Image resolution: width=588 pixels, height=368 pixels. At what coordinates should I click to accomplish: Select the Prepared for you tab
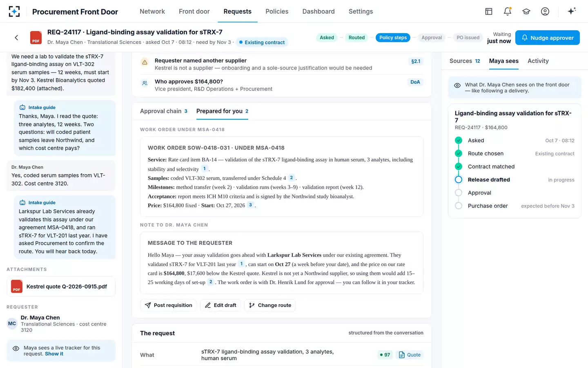tap(222, 111)
